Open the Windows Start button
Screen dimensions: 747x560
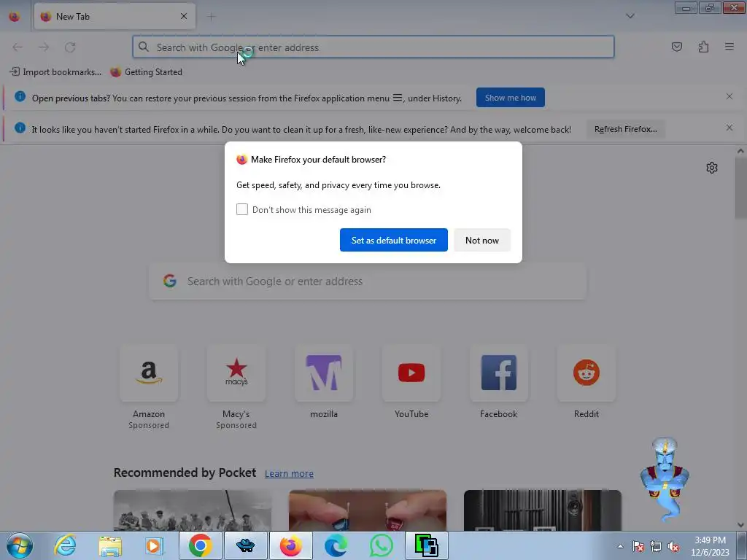[x=20, y=545]
